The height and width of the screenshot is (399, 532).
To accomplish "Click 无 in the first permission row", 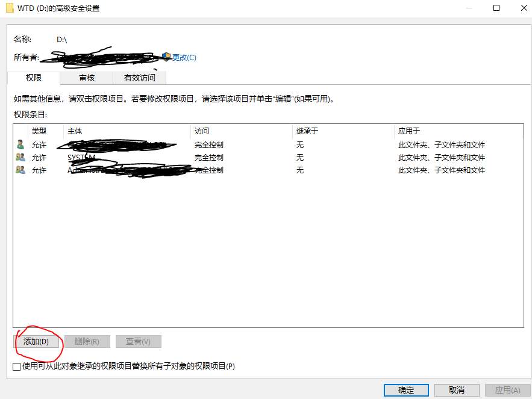I will pos(300,145).
